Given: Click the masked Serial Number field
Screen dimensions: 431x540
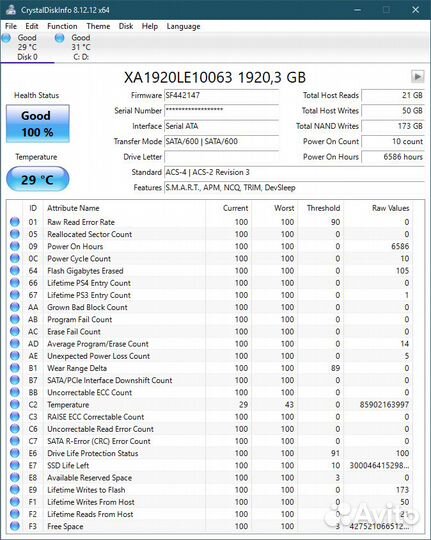Looking at the screenshot, I should [x=222, y=111].
